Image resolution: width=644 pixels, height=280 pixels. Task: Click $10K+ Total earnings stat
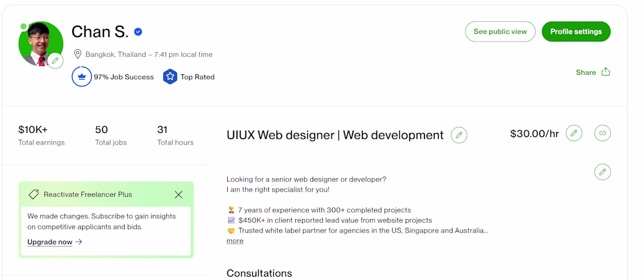42,136
